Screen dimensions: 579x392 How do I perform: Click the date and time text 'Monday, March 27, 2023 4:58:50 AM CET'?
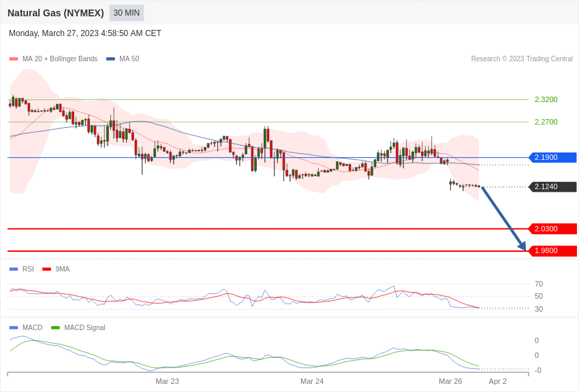[x=85, y=33]
